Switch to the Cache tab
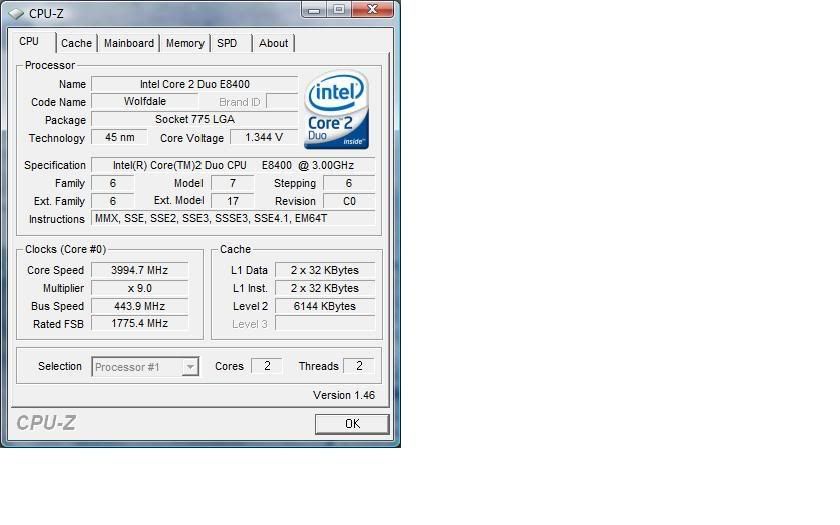The width and height of the screenshot is (840, 525). tap(76, 43)
